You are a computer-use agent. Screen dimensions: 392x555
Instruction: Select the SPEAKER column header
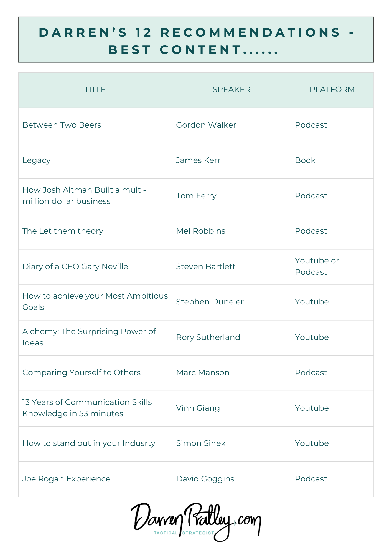(231, 90)
